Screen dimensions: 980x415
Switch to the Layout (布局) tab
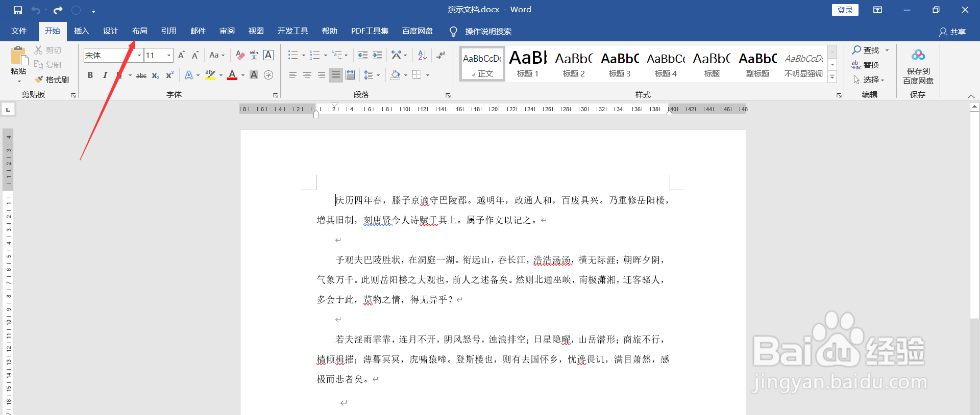pos(139,31)
